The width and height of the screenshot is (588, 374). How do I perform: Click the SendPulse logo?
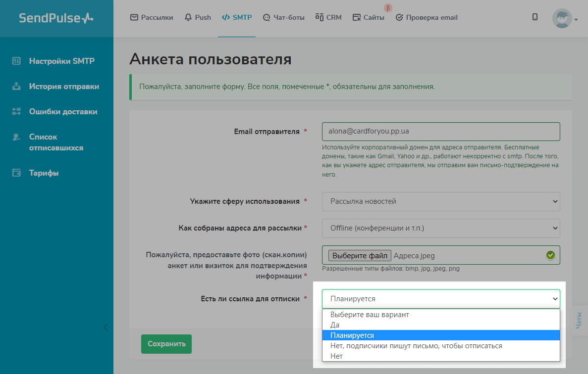(x=56, y=18)
